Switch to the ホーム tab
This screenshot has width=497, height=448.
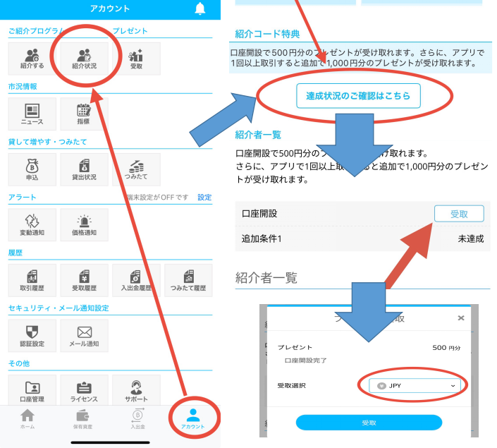pos(27,419)
